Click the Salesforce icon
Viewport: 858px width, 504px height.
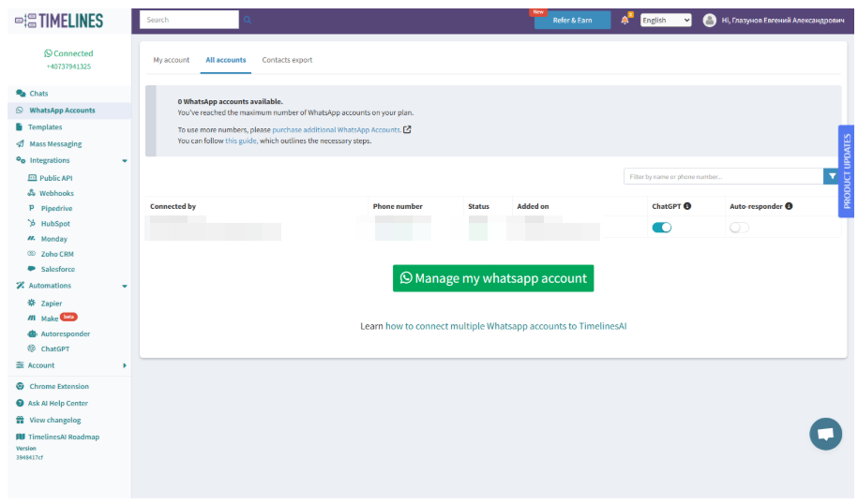[32, 269]
